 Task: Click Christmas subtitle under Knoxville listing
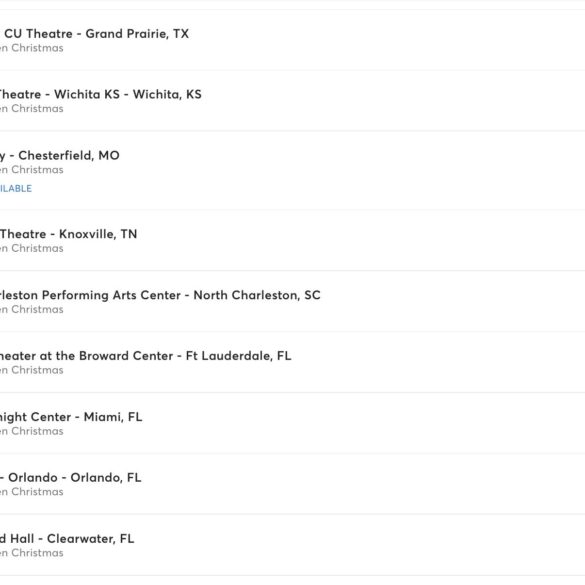(32, 248)
